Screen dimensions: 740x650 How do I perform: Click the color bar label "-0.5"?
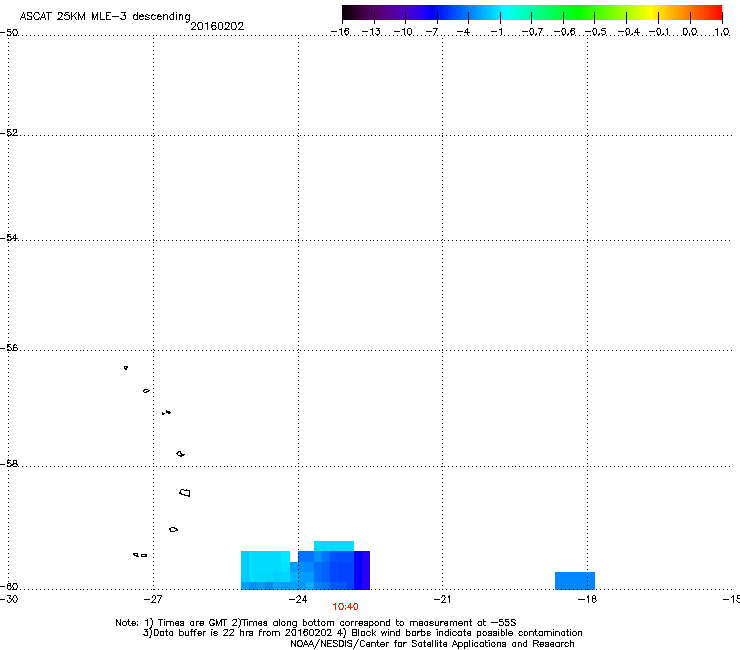(x=596, y=32)
